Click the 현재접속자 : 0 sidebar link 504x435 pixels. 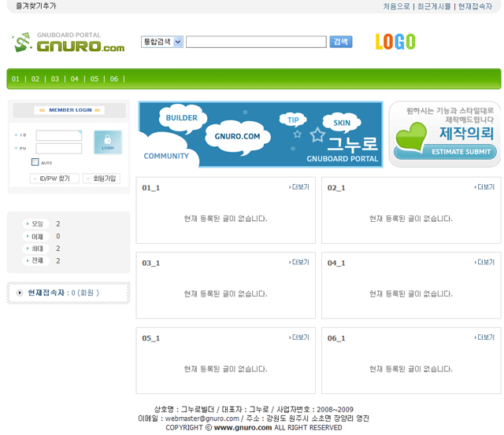(x=63, y=293)
